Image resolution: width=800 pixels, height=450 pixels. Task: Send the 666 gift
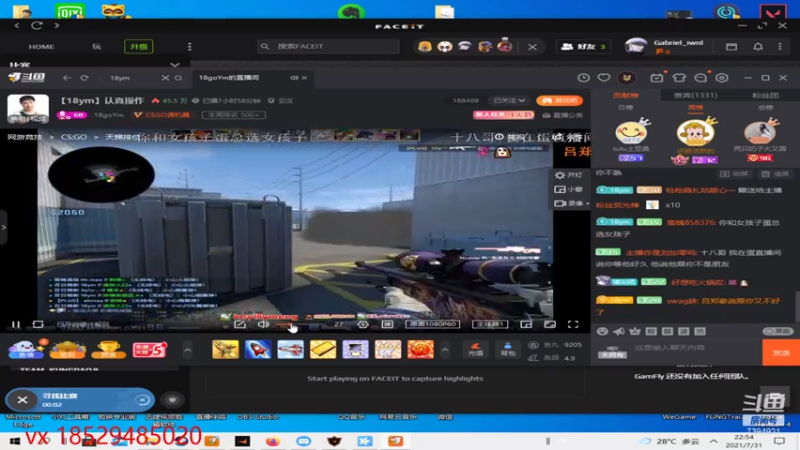coord(388,350)
